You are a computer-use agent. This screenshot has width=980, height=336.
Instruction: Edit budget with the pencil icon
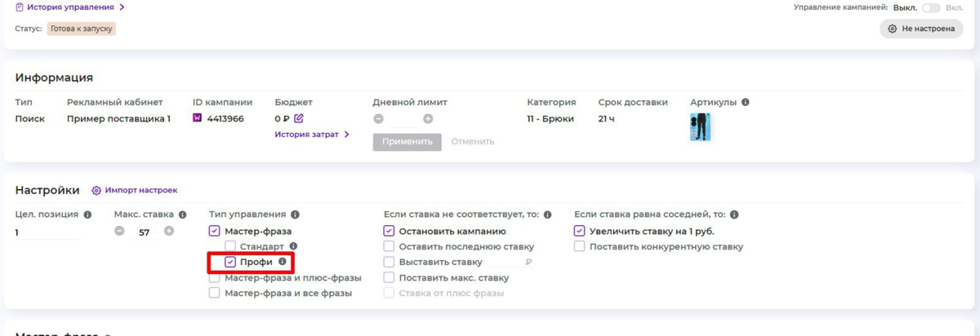[x=299, y=118]
